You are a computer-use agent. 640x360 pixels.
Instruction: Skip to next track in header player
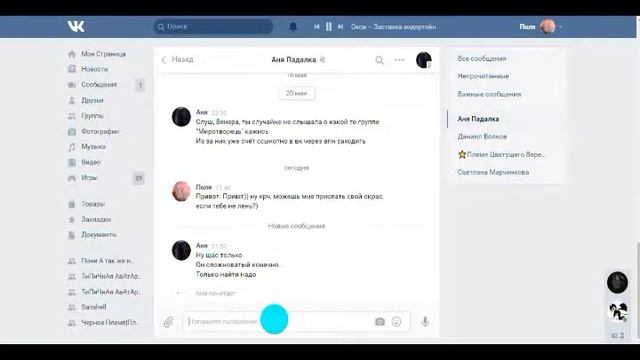pyautogui.click(x=340, y=27)
